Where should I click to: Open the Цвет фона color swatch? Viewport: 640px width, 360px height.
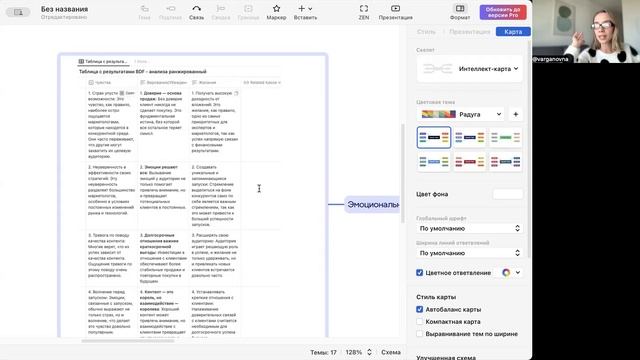point(508,194)
